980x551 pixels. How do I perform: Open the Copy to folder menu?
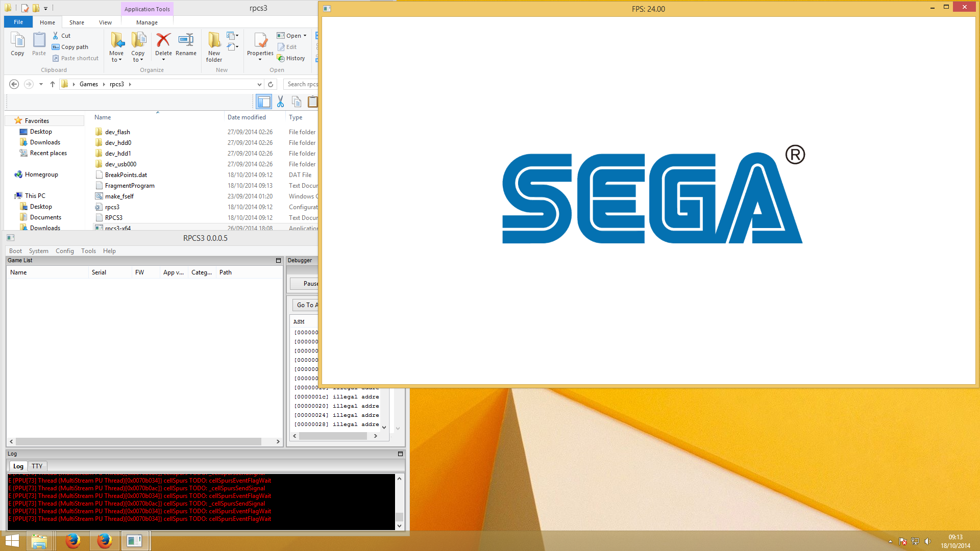[x=138, y=47]
